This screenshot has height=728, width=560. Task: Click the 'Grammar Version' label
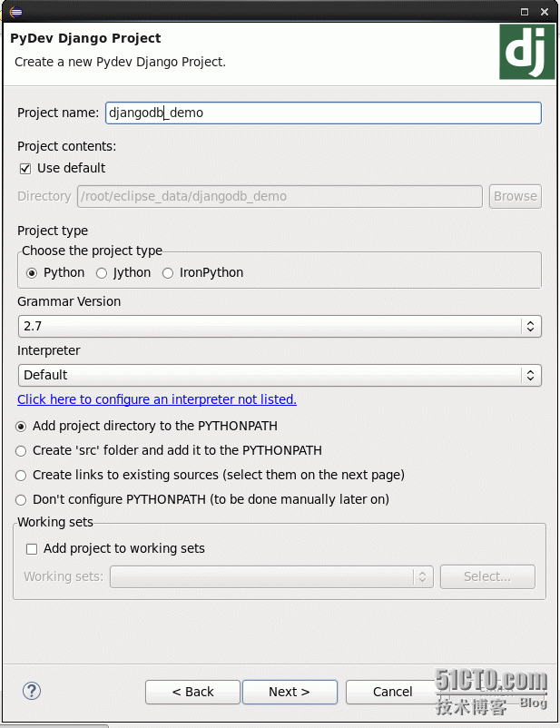[x=69, y=301]
